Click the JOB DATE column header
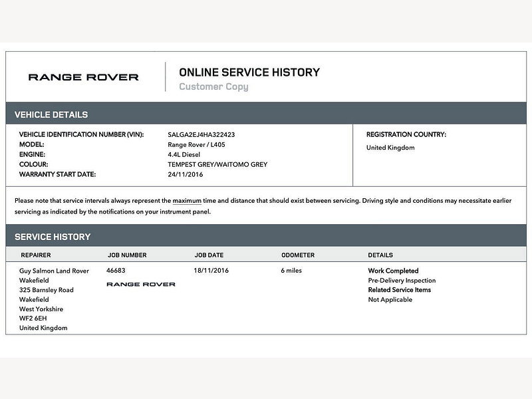 point(209,255)
